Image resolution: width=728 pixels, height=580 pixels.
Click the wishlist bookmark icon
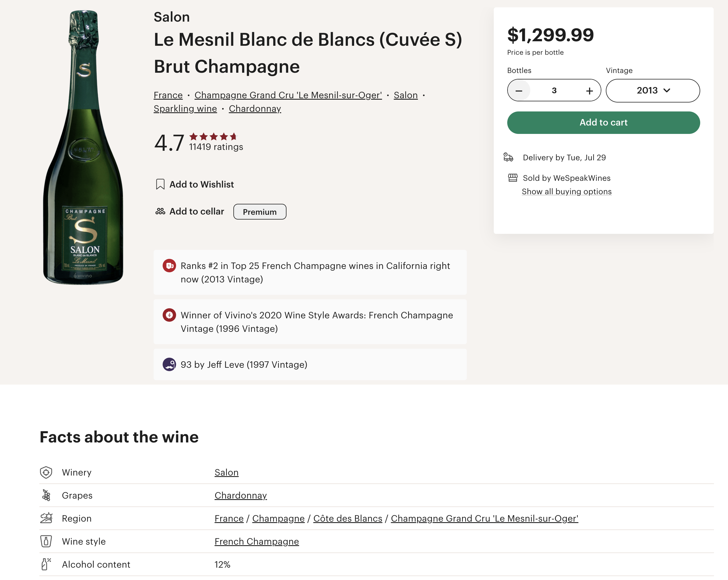(x=160, y=184)
